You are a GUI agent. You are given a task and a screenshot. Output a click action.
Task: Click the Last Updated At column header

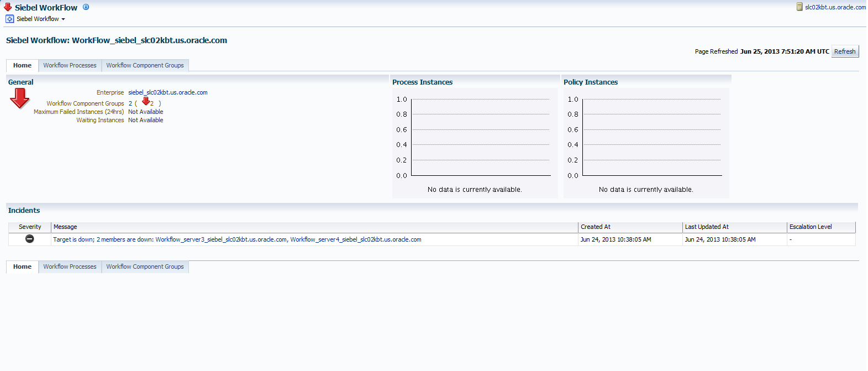tap(735, 227)
